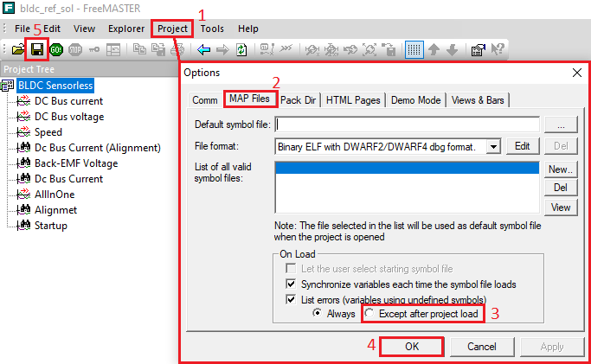Screen dimensions: 591x364
Task: Click the print icon in toolbar
Action: (177, 49)
